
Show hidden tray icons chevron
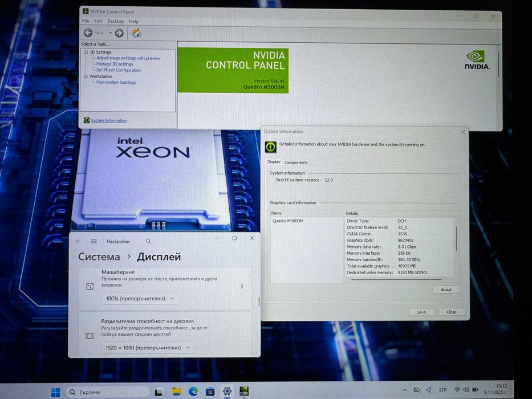pos(404,390)
